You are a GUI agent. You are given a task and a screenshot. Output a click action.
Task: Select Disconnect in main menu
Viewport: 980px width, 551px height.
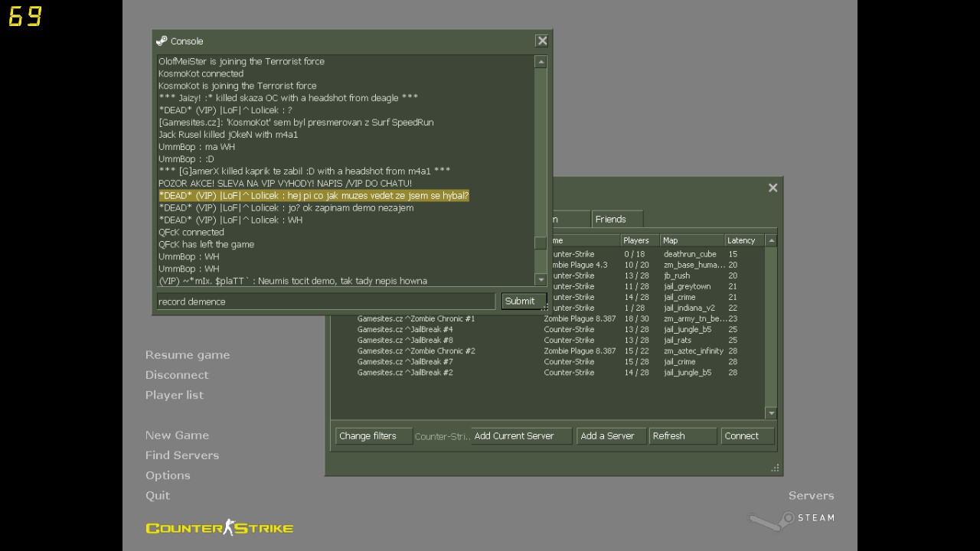pos(177,375)
